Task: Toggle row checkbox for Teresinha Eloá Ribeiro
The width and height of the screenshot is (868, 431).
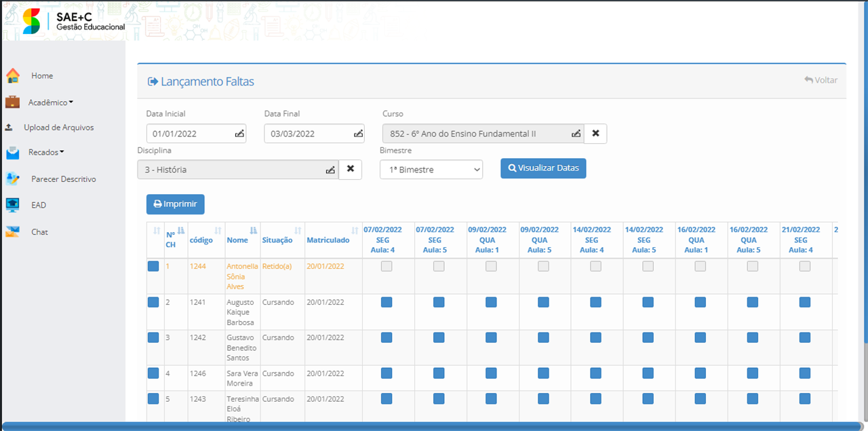Action: coord(153,398)
